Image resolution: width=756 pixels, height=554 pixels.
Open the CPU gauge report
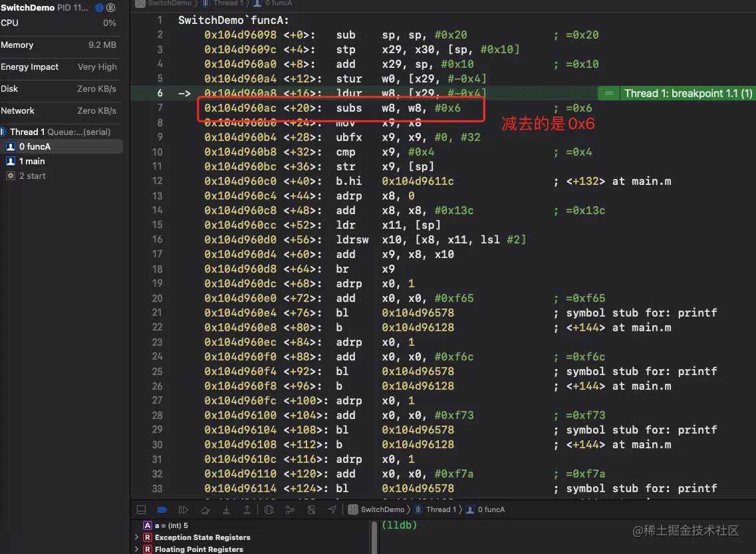(59, 23)
